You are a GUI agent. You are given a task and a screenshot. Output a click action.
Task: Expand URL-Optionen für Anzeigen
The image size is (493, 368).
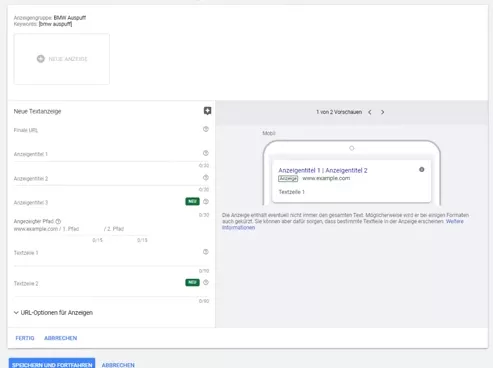click(53, 313)
